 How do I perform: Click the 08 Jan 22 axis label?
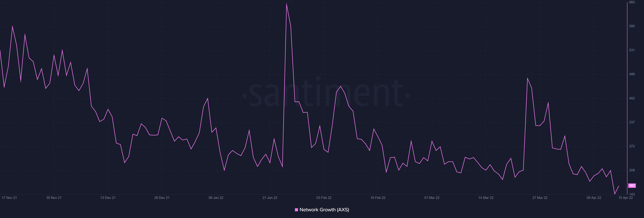[x=216, y=198]
